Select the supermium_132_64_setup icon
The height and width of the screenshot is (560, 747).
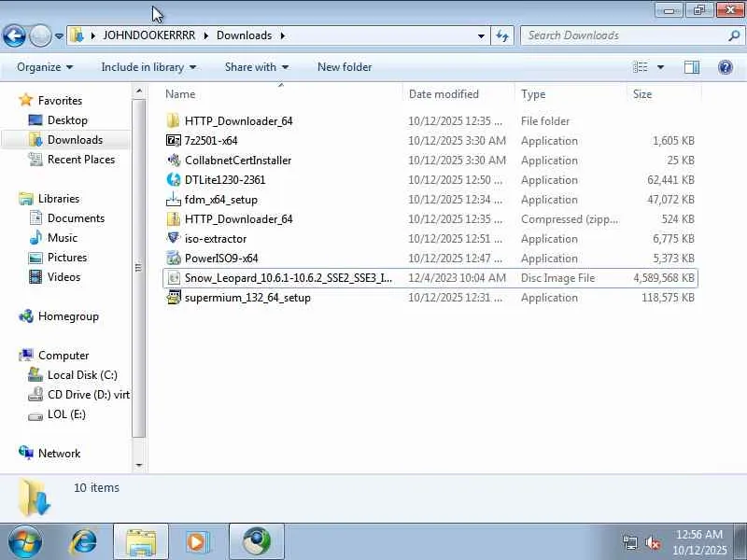pos(174,297)
